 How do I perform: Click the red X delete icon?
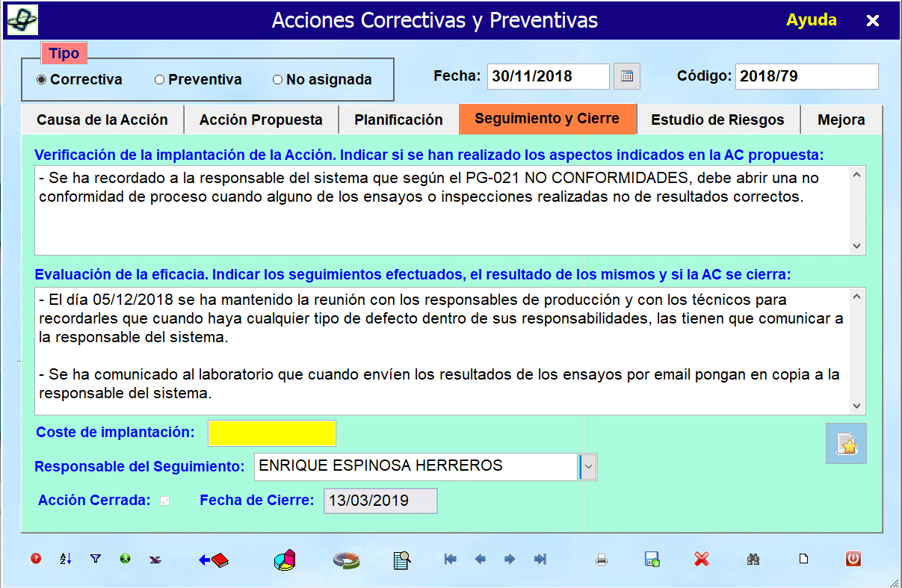pos(701,559)
